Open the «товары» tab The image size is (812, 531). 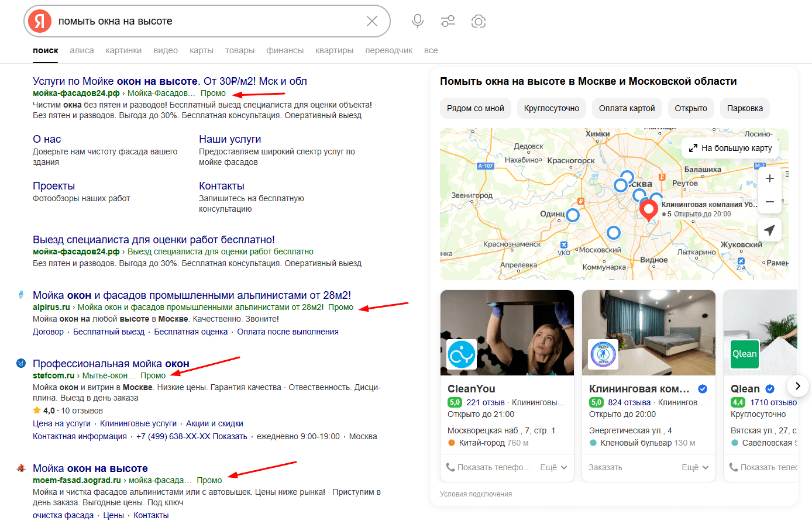click(240, 50)
